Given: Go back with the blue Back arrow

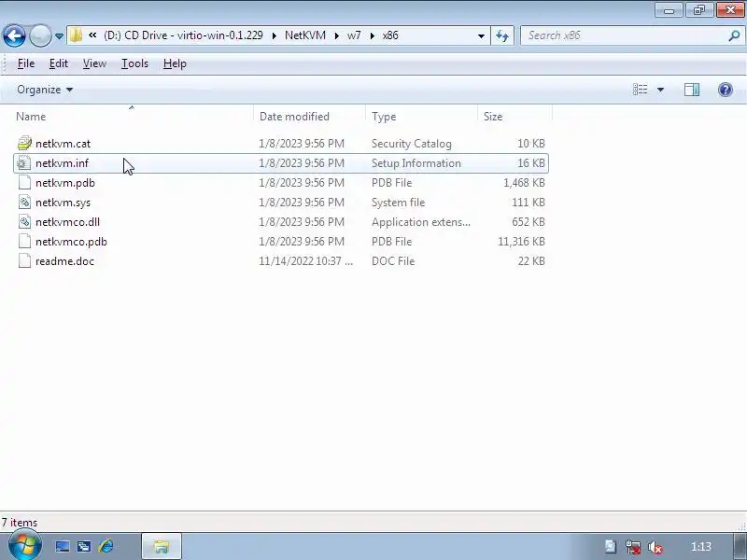Looking at the screenshot, I should [x=14, y=35].
